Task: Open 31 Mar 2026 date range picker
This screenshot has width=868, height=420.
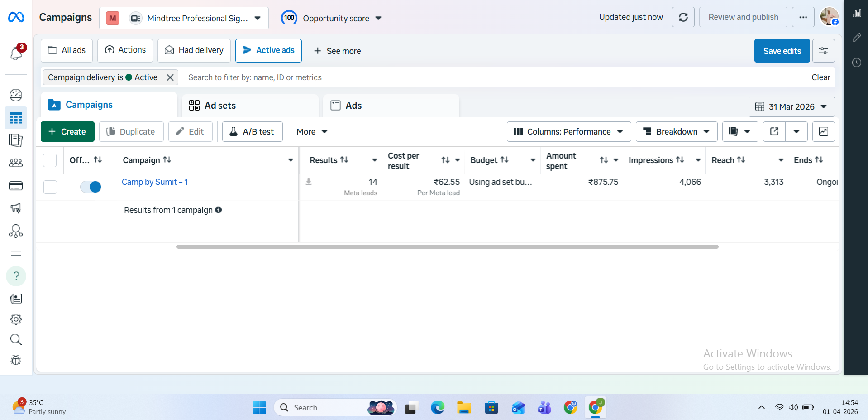Action: [x=792, y=107]
